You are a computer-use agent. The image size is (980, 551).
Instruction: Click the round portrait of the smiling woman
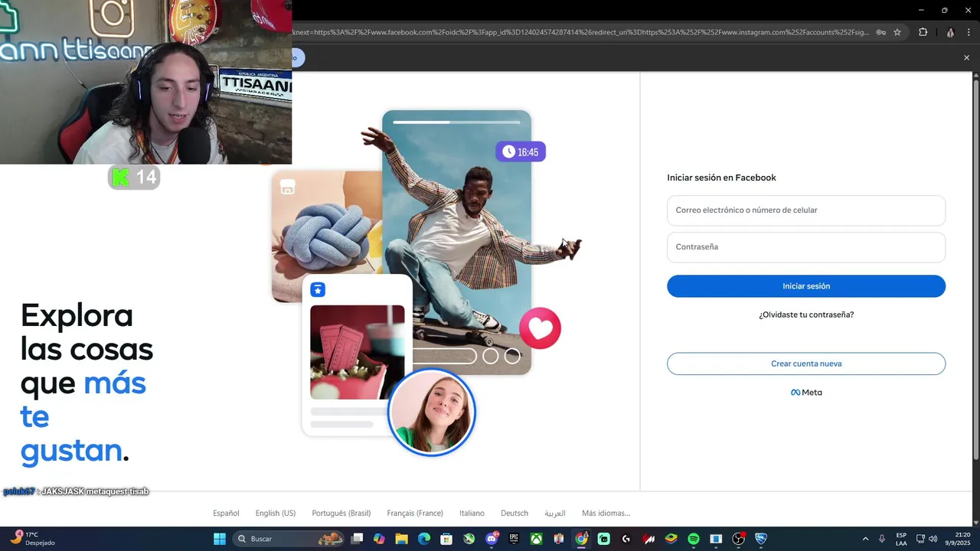coord(432,412)
